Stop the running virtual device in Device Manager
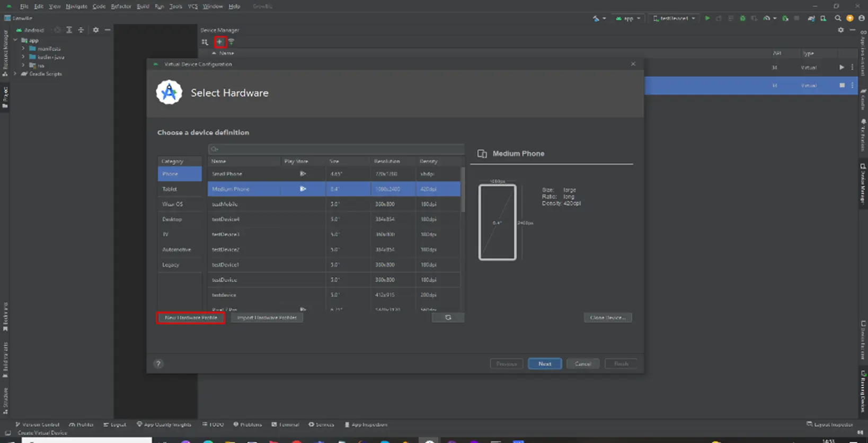This screenshot has width=868, height=443. 842,85
